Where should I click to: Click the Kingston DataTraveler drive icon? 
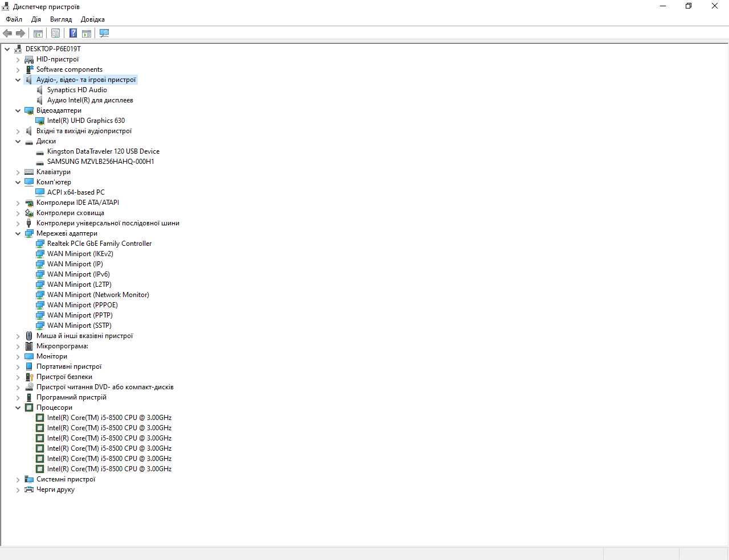click(40, 151)
